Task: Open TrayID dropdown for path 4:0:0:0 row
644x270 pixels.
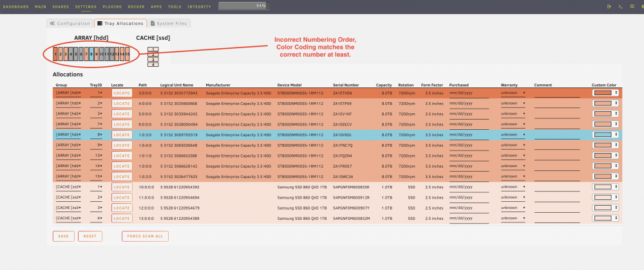Action: coord(97,104)
